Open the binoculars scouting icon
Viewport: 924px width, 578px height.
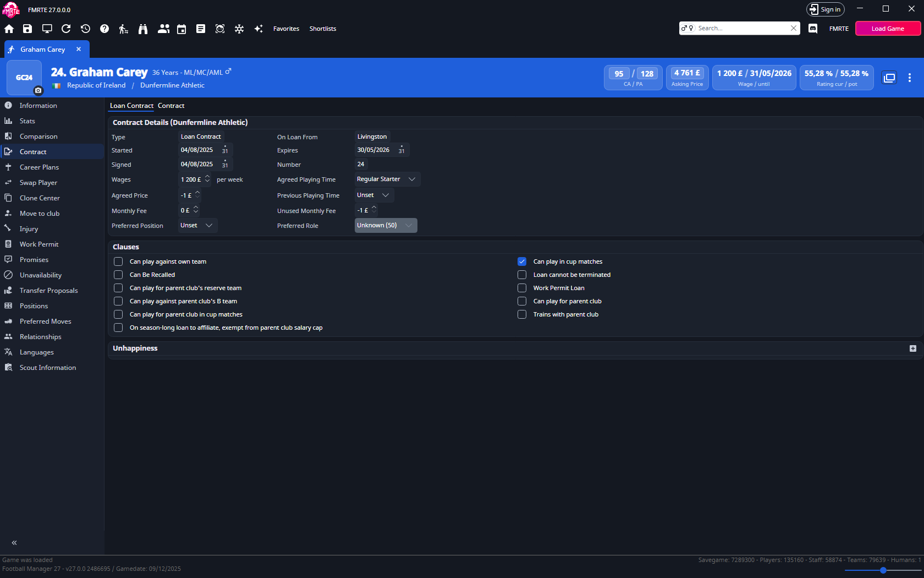[x=143, y=29]
